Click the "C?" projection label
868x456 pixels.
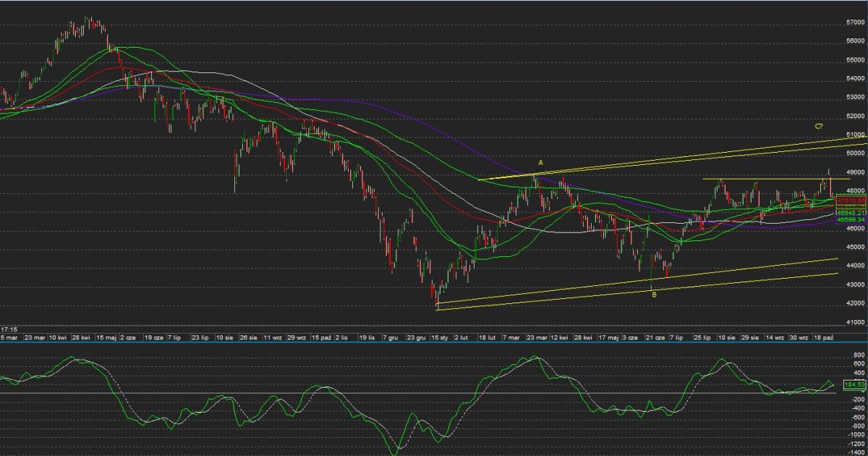point(818,126)
